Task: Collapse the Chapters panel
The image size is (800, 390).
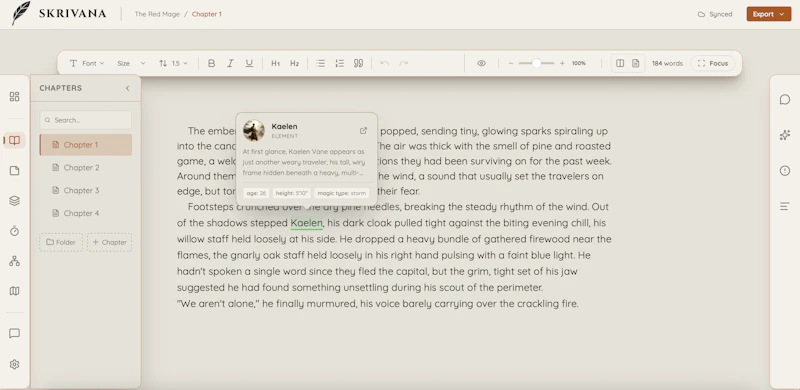Action: tap(128, 88)
